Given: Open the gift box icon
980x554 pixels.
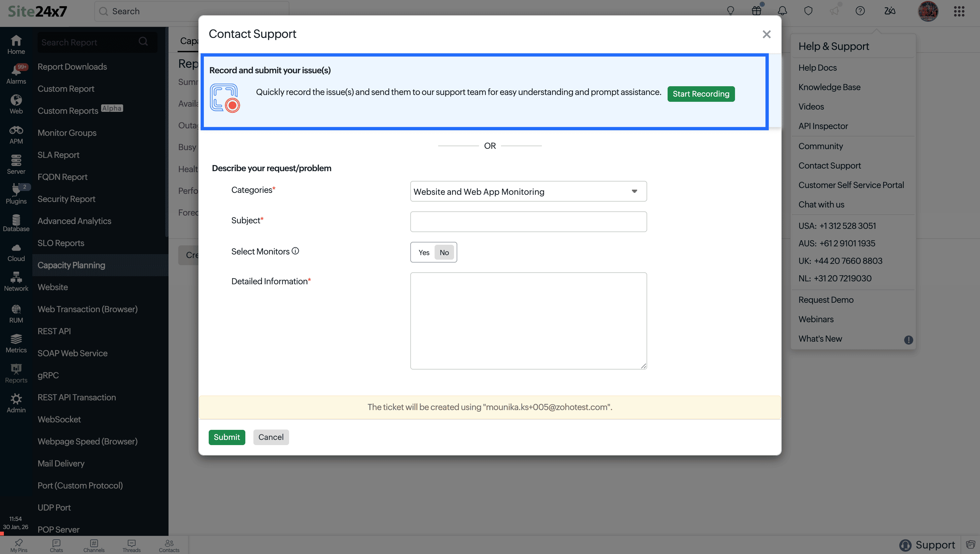Looking at the screenshot, I should [756, 11].
